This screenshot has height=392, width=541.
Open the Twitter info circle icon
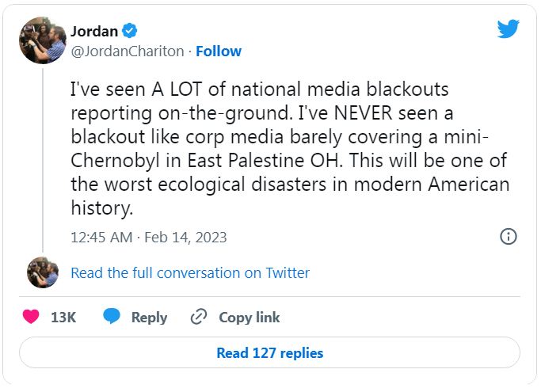pos(509,236)
